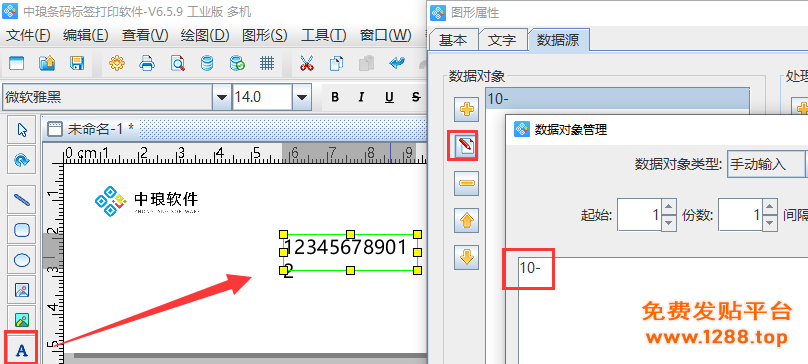Remove data object with minus icon
This screenshot has height=364, width=808.
point(466,184)
